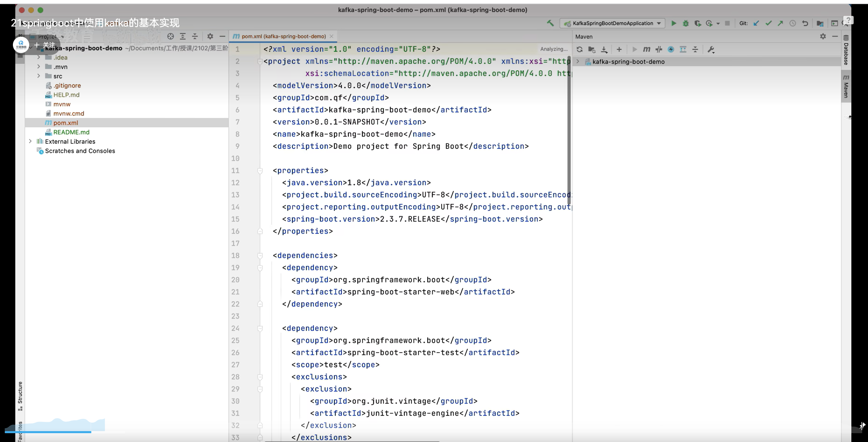Screen dimensions: 868x442
Task: Fold the dependencies block at line 18
Action: click(260, 255)
